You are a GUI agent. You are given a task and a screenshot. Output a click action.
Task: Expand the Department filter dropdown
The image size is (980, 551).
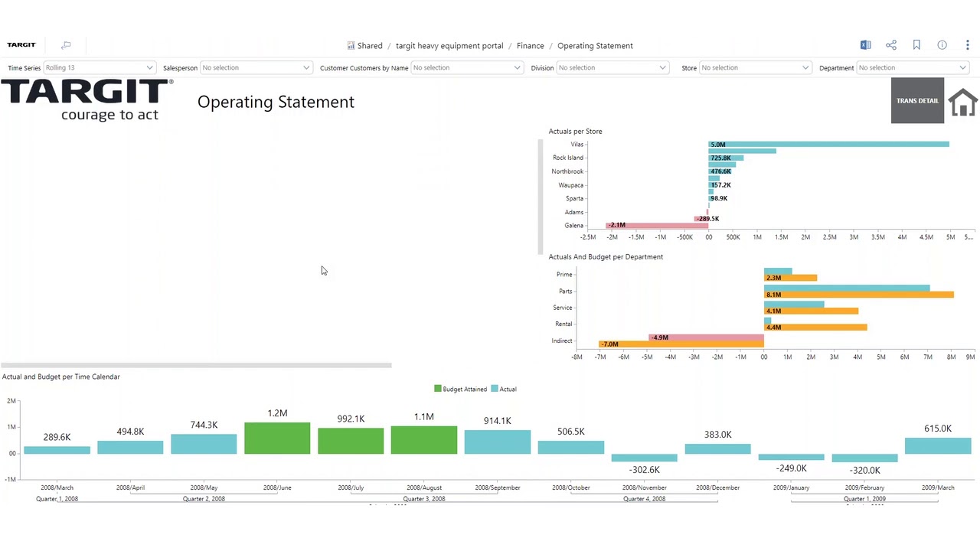[912, 67]
